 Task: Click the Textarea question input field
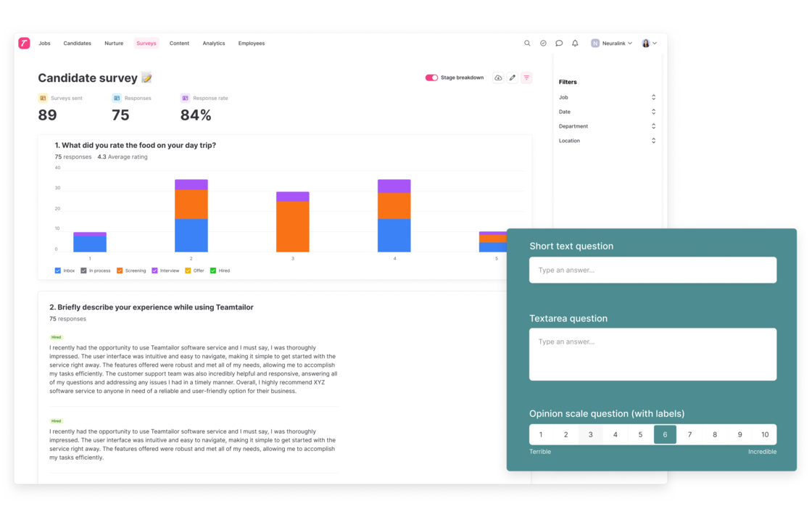click(x=652, y=354)
